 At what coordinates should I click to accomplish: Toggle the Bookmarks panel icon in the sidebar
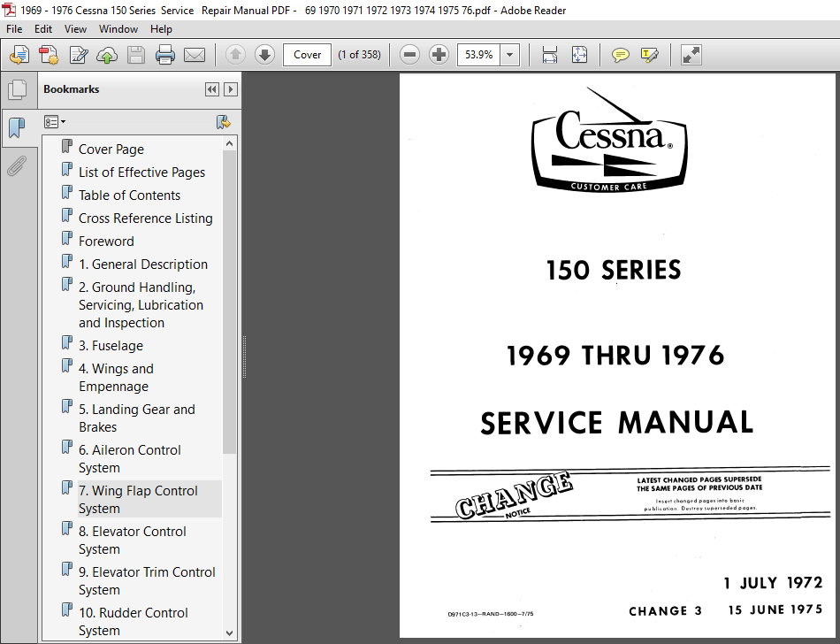pos(17,127)
